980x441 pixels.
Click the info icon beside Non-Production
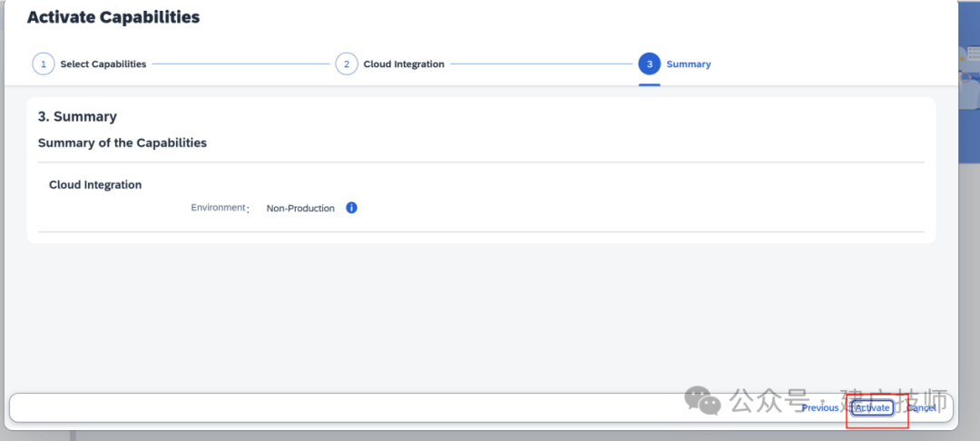pos(351,208)
